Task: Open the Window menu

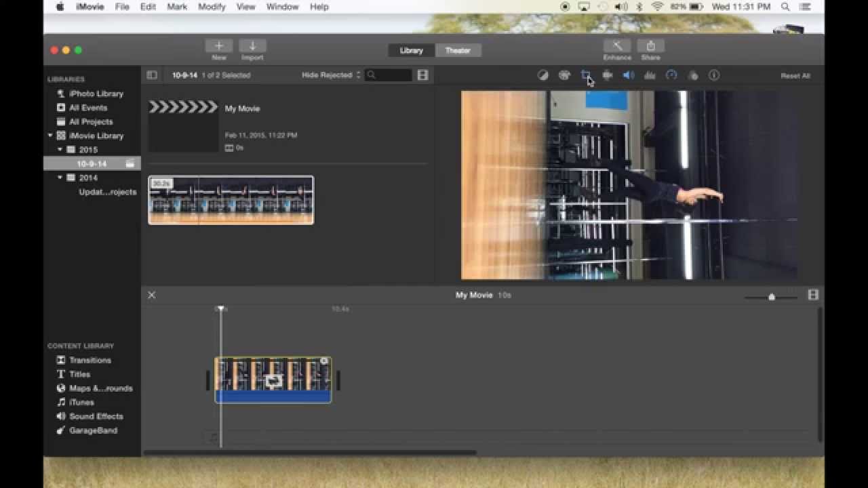Action: coord(282,7)
